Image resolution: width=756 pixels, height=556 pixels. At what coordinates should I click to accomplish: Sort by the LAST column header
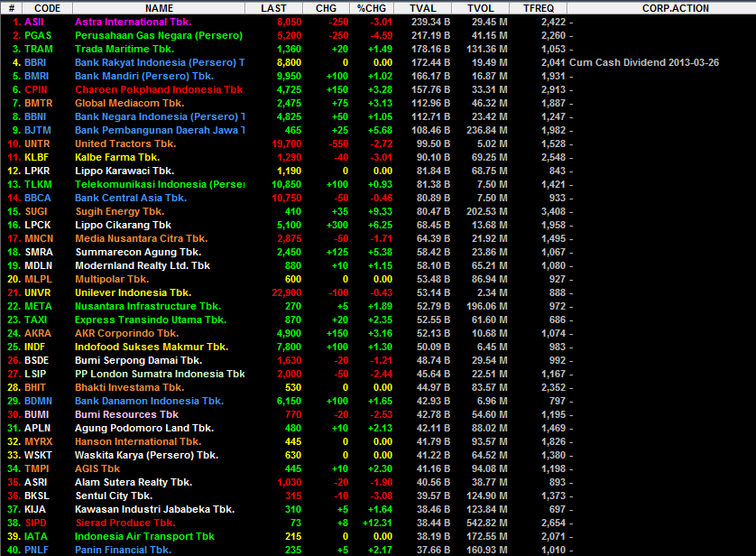(273, 8)
